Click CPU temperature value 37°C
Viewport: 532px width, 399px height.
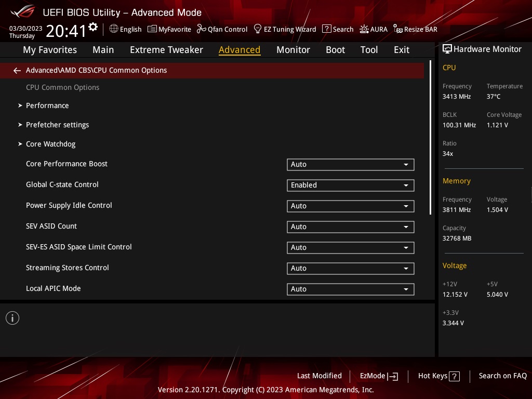(x=494, y=97)
